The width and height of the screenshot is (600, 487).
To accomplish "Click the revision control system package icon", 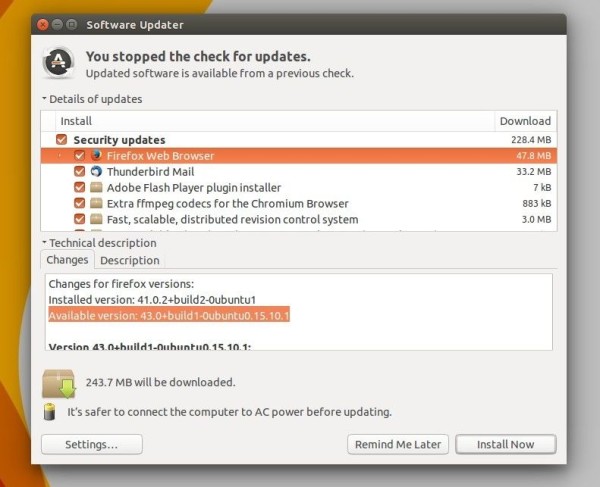I will click(96, 219).
